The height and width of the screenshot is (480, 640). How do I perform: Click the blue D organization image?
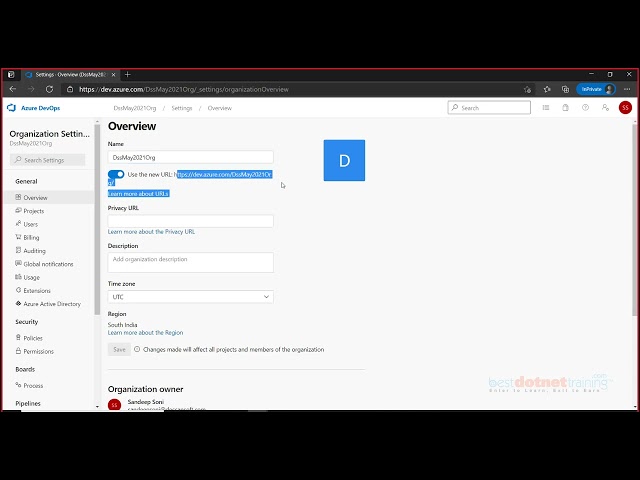[x=344, y=160]
